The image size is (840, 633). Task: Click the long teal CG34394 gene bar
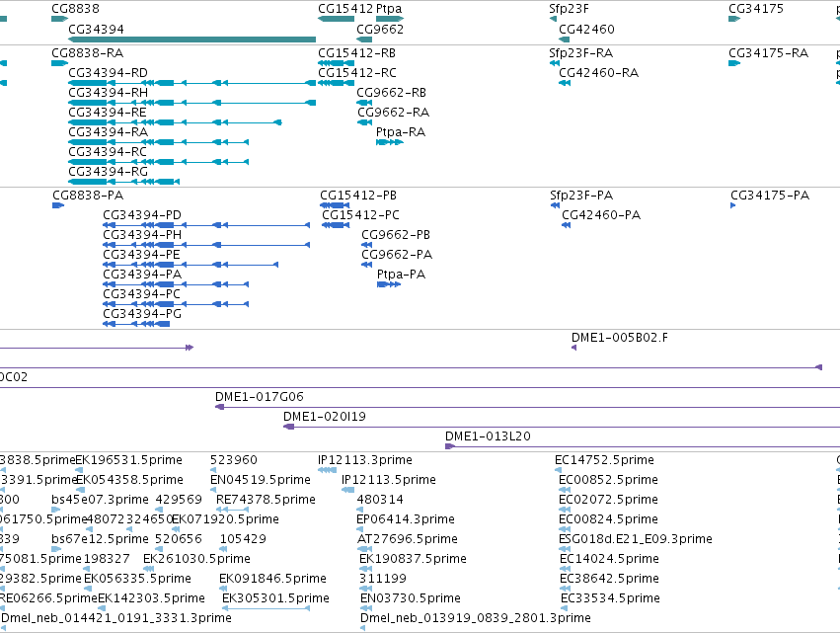(191, 40)
